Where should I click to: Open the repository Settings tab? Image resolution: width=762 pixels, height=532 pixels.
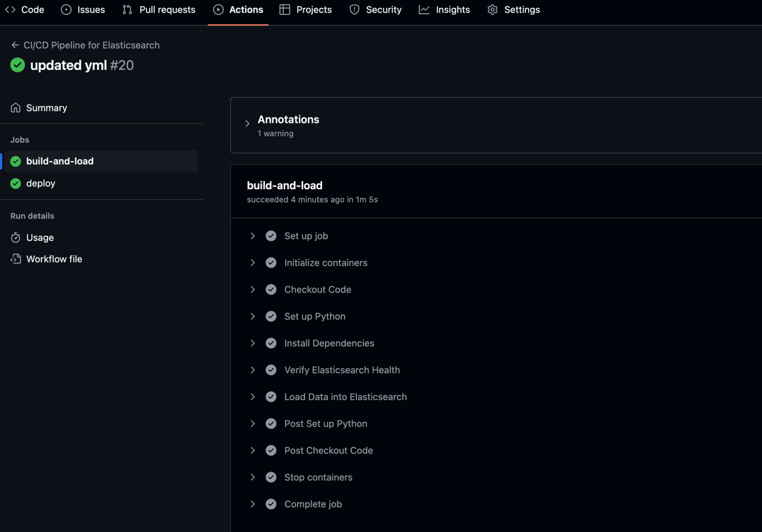514,9
